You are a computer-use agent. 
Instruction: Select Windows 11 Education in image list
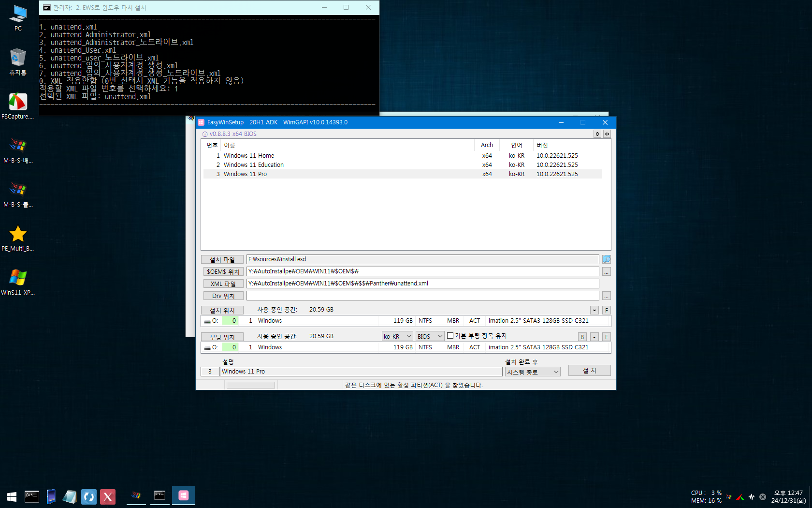click(403, 165)
